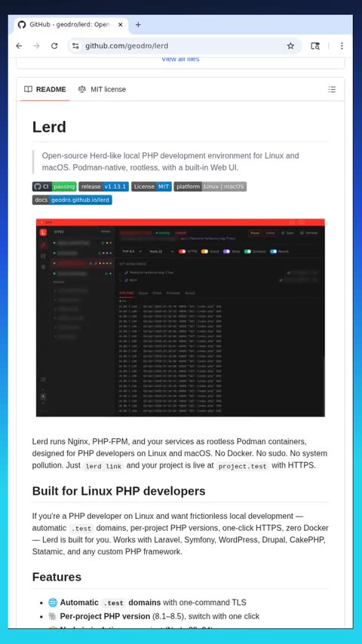
Task: Focus the address bar showing github.com/geodro/lerd
Action: pyautogui.click(x=181, y=46)
